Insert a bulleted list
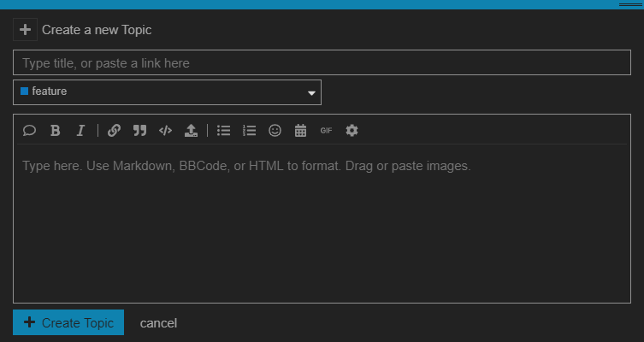 (x=223, y=131)
